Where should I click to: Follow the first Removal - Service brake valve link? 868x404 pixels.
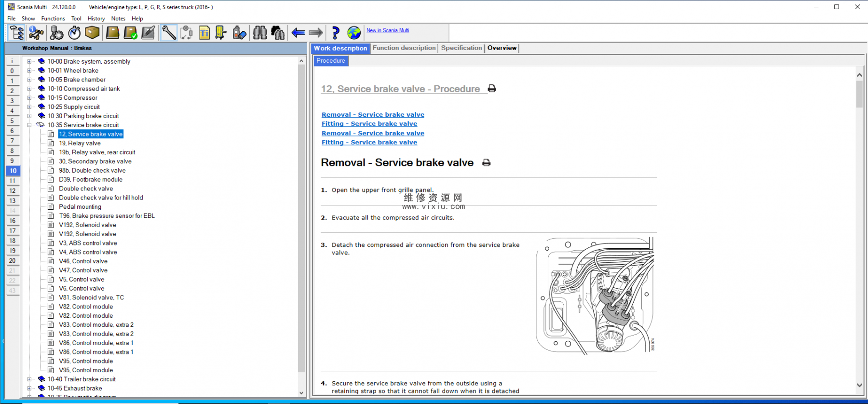coord(373,115)
